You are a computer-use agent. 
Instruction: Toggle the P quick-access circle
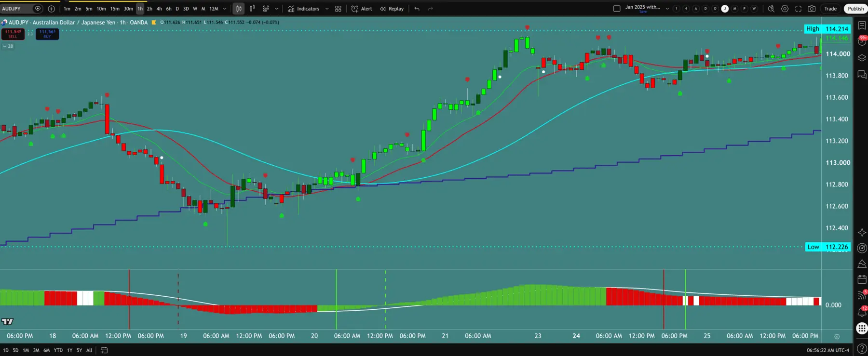pyautogui.click(x=745, y=9)
